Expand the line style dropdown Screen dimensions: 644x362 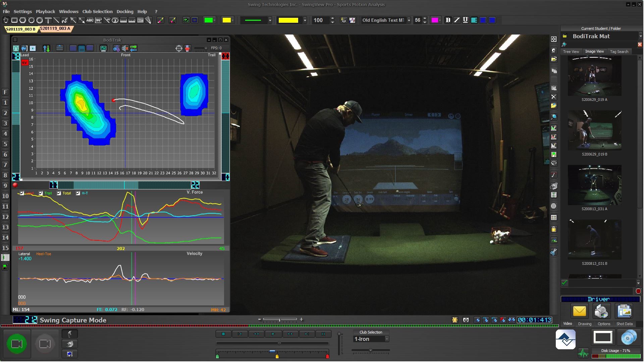(x=270, y=20)
